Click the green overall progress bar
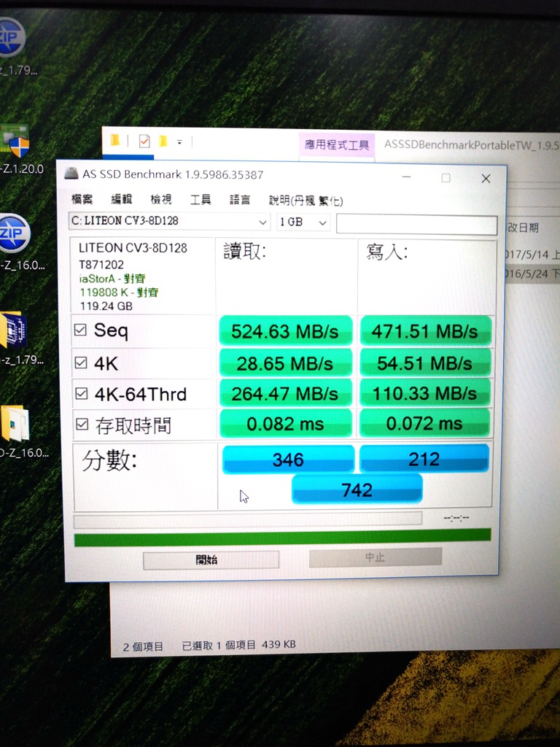Viewport: 560px width, 747px height. coord(282,538)
